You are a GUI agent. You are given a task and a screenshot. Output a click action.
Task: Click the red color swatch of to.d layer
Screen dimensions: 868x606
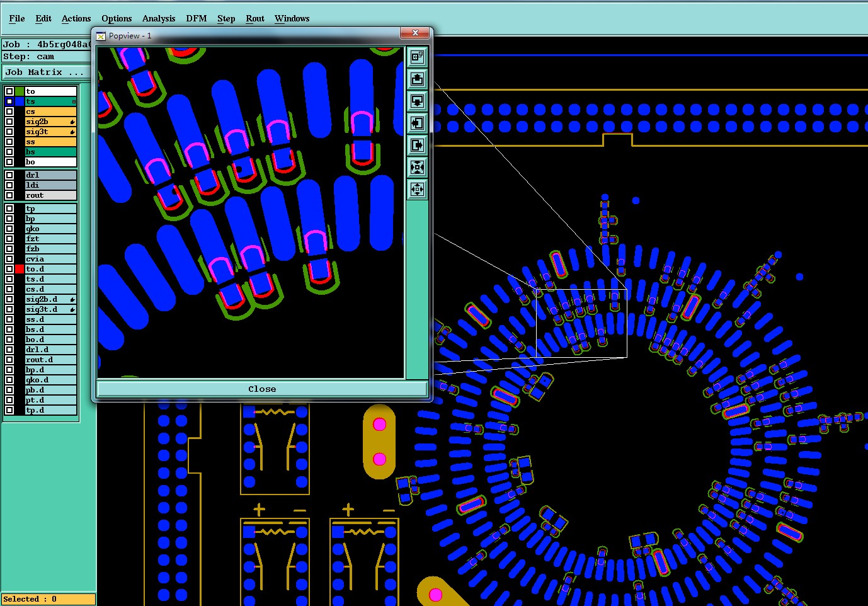pyautogui.click(x=20, y=269)
